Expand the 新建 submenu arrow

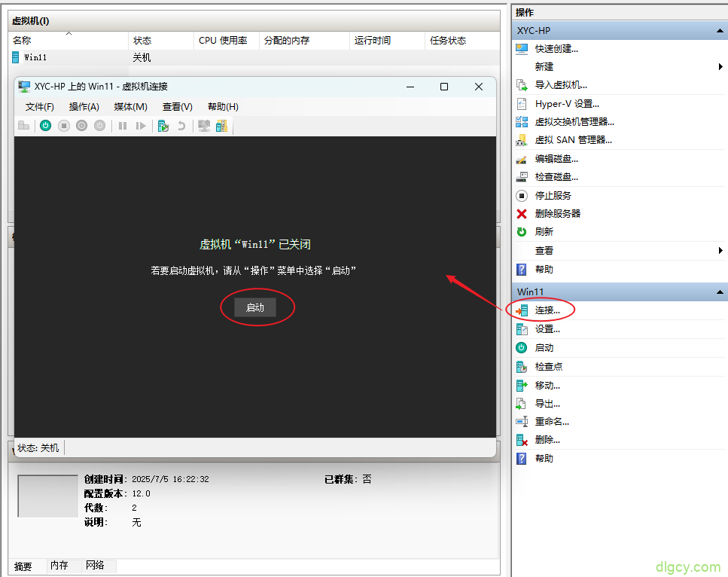[x=720, y=67]
